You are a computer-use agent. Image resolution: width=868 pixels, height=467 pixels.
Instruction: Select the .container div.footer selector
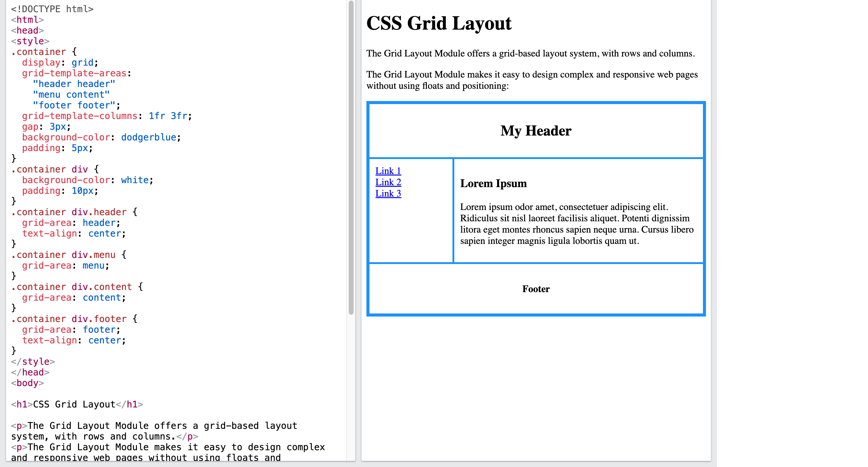[68, 318]
